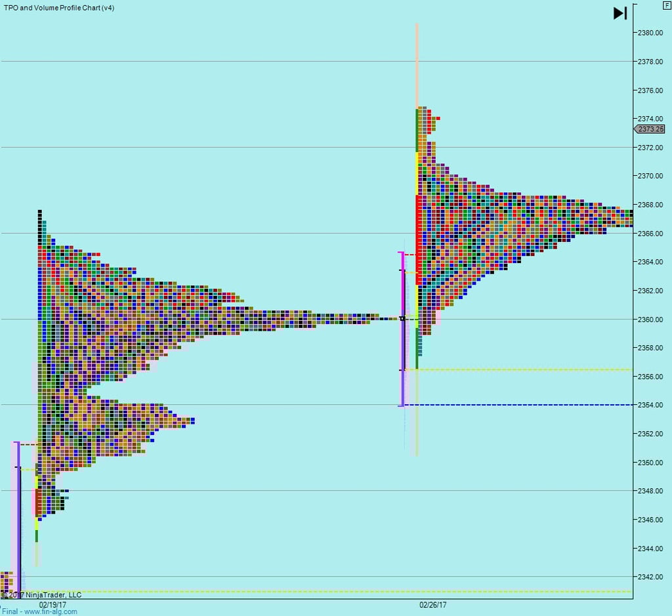Screen dimensions: 672x616
Task: Select the 2373.25 current price marker
Action: (650, 129)
